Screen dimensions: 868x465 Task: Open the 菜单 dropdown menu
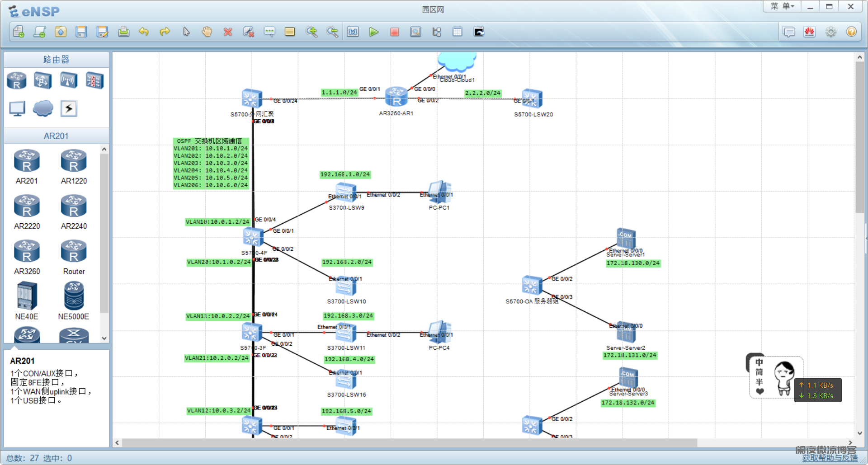pos(782,6)
